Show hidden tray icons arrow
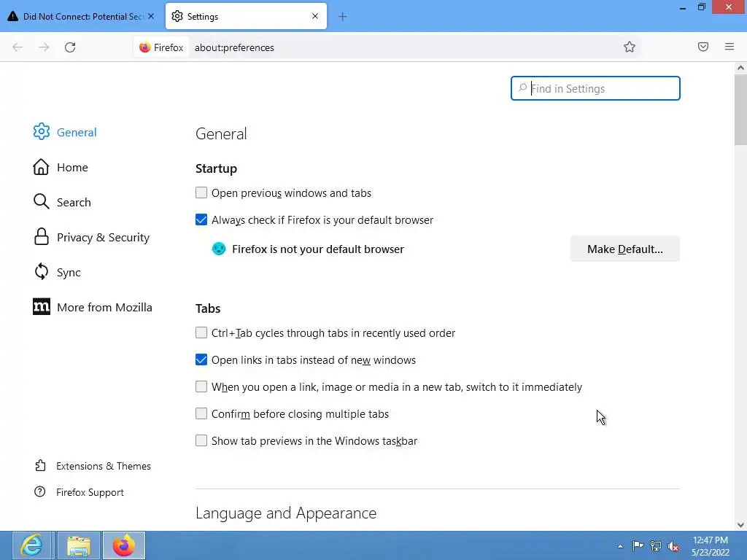 (x=620, y=546)
